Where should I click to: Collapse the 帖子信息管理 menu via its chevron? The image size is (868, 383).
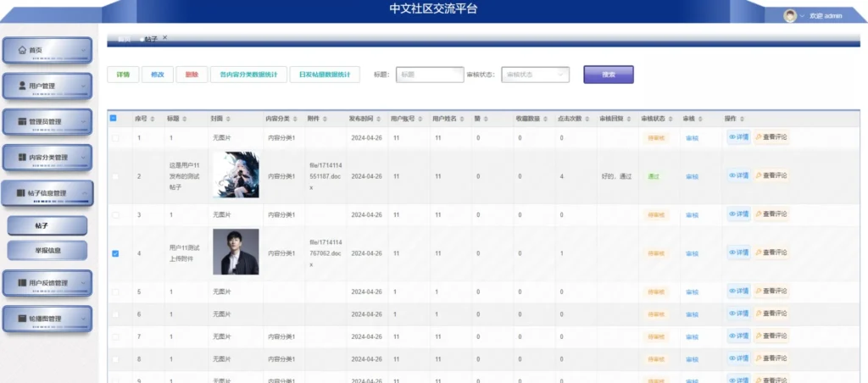point(84,193)
